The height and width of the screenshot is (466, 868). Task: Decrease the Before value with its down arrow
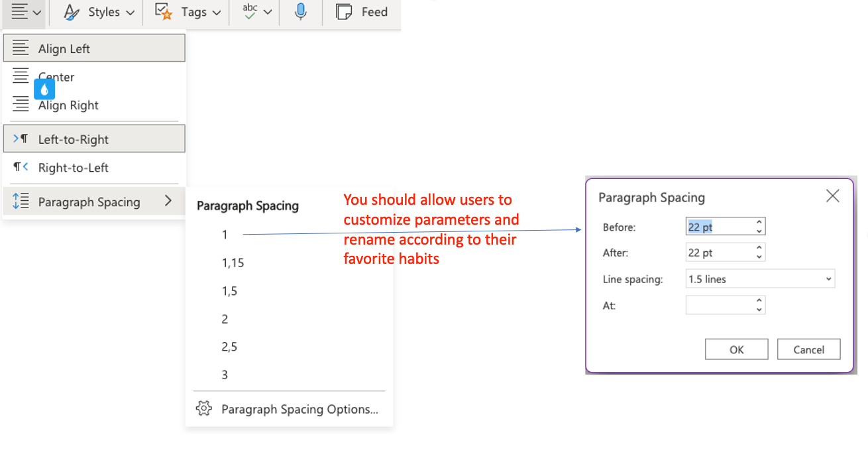[759, 231]
